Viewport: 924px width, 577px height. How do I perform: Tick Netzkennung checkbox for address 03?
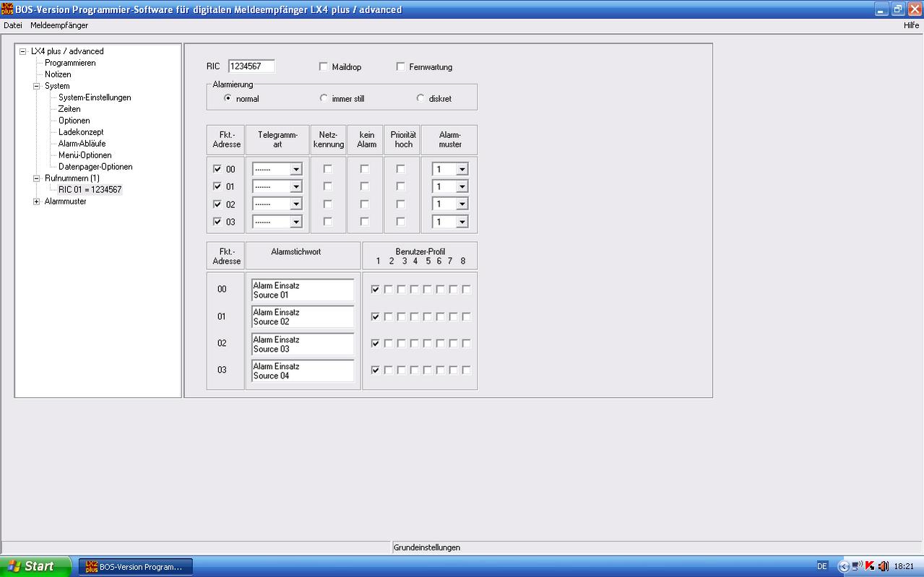coord(328,222)
